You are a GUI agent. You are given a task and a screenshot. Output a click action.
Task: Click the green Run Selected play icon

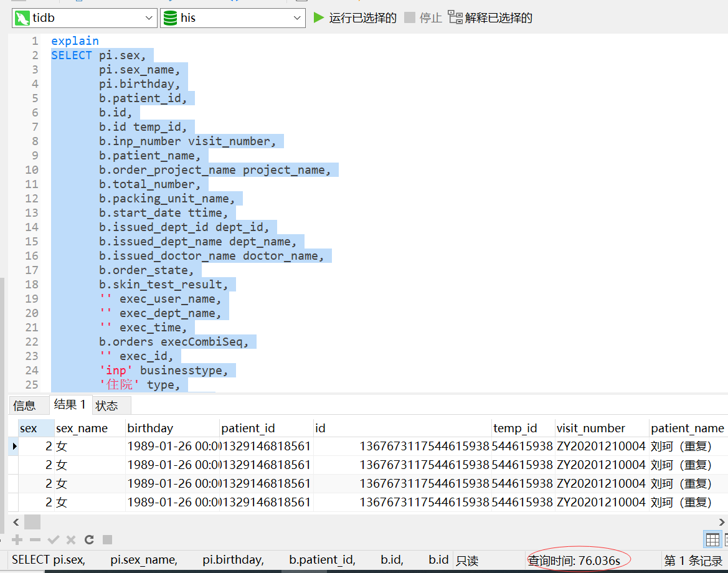click(x=319, y=17)
